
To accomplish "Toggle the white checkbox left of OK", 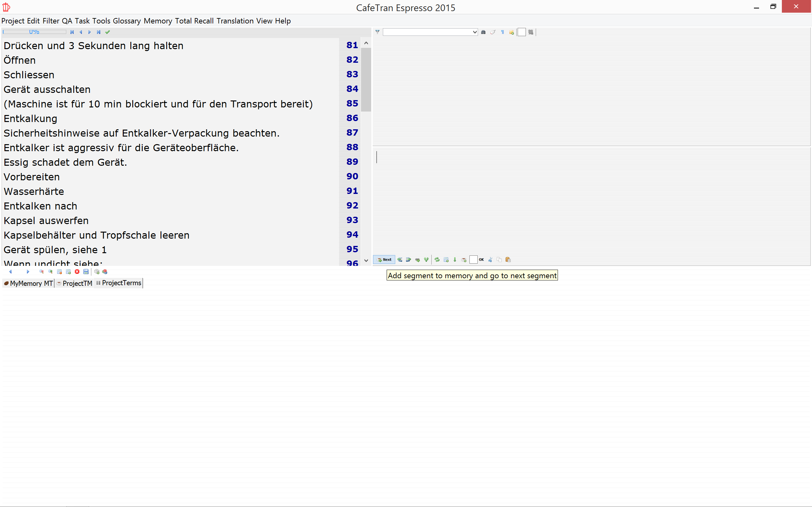I will point(473,260).
